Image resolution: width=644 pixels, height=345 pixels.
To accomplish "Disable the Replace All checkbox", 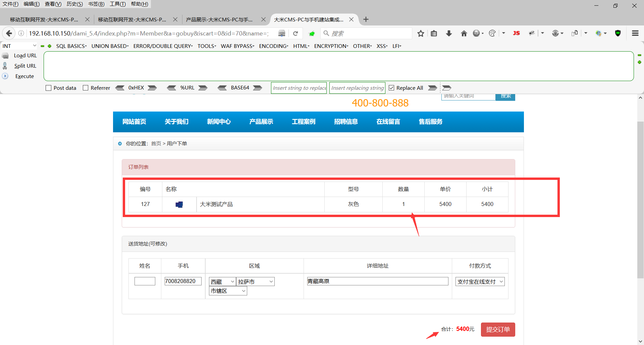I will click(391, 88).
